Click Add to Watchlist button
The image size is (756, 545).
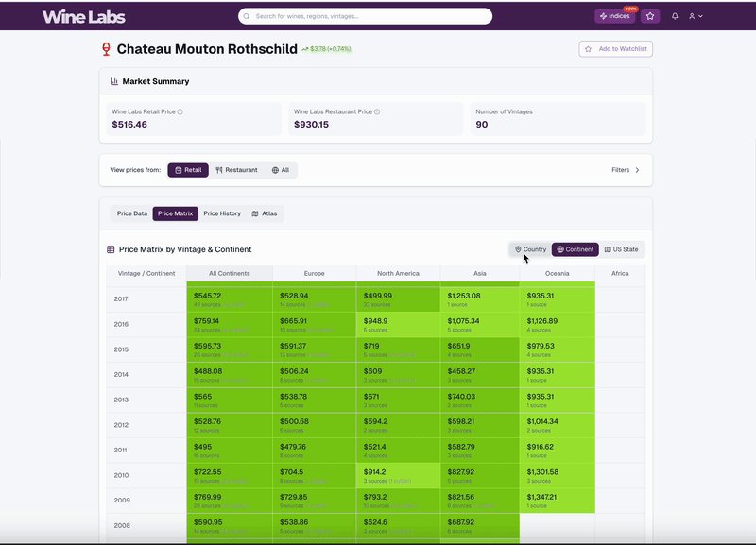[x=616, y=49]
